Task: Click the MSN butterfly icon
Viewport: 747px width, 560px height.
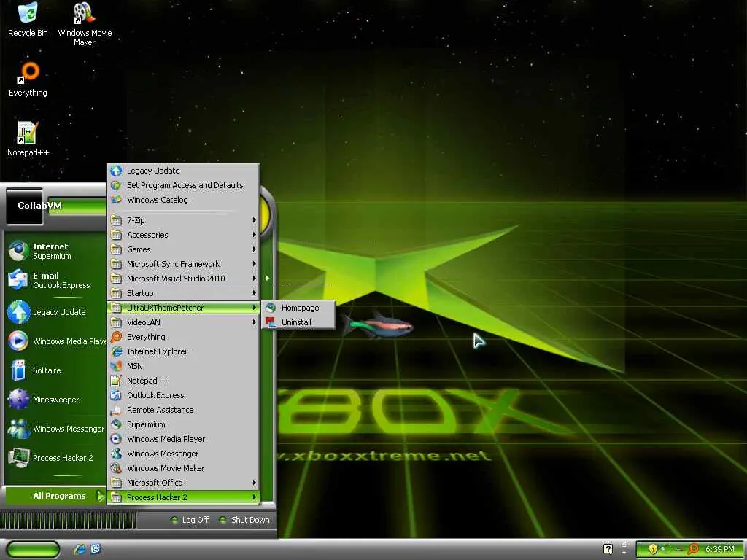Action: 116,366
